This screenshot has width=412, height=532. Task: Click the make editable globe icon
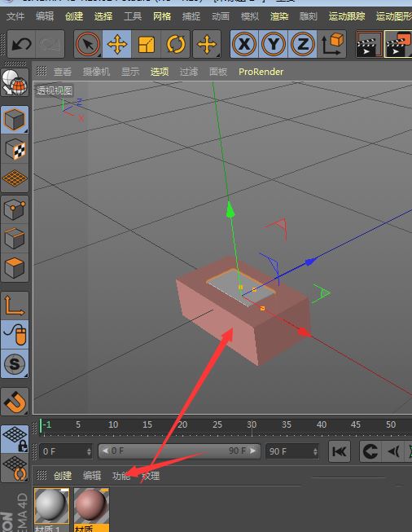click(15, 82)
